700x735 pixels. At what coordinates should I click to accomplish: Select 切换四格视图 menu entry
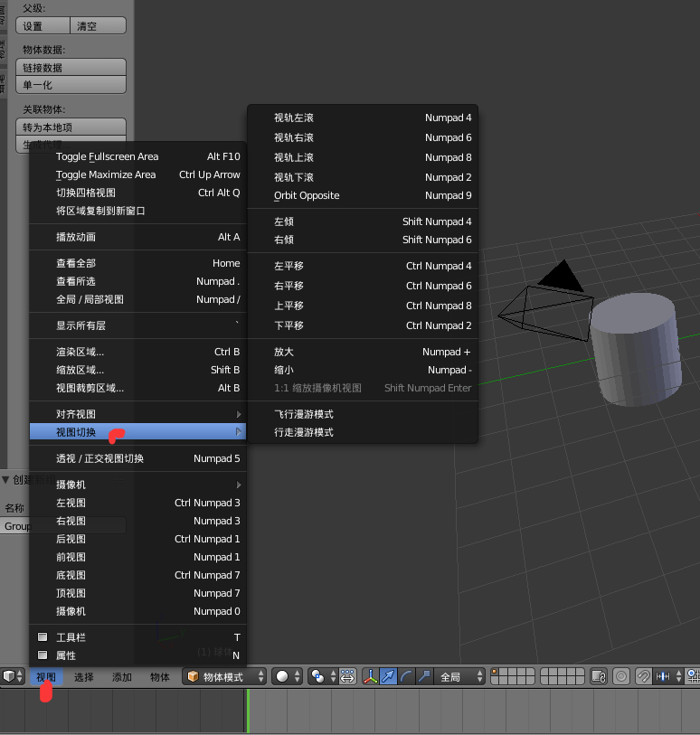(137, 193)
